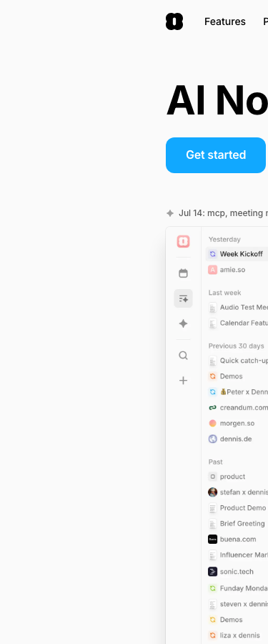The image size is (268, 644).
Task: Open the calendar icon in the sidebar
Action: click(x=183, y=273)
